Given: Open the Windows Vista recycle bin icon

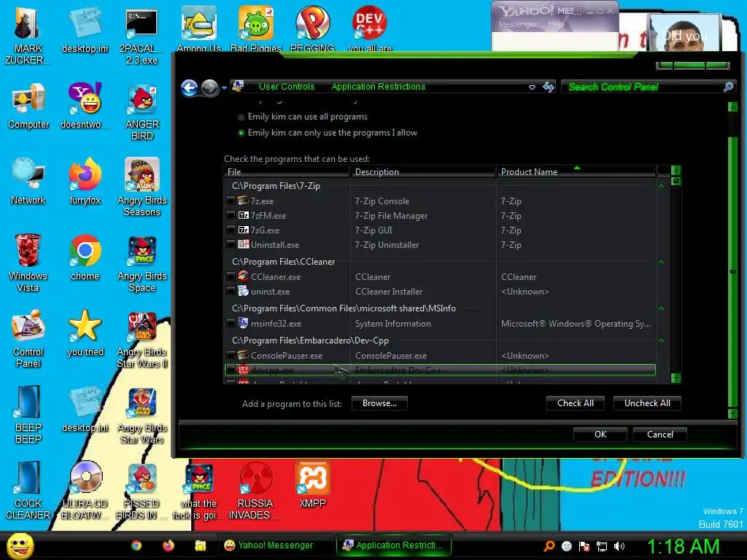Looking at the screenshot, I should point(28,262).
